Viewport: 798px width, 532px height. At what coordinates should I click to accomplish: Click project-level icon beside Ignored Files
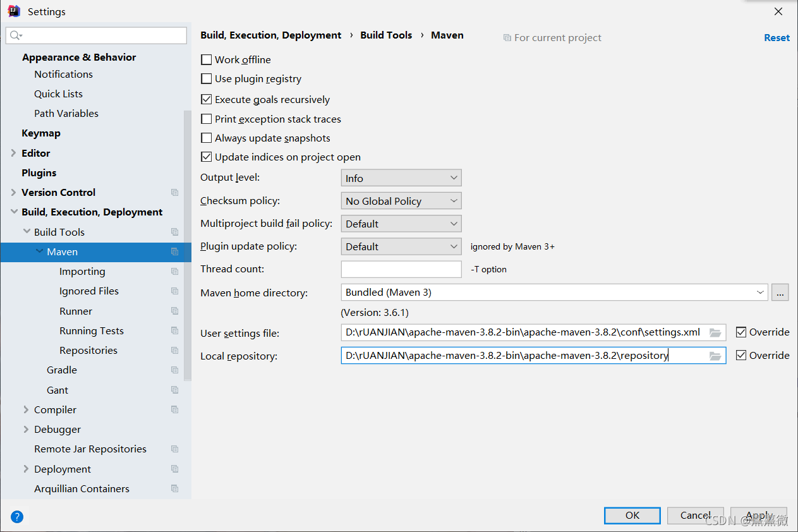pos(175,291)
